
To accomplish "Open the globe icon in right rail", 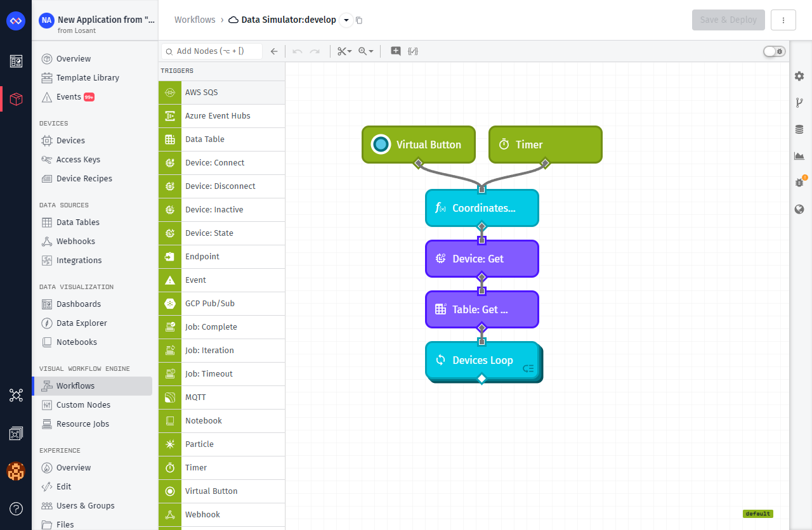I will click(x=799, y=209).
